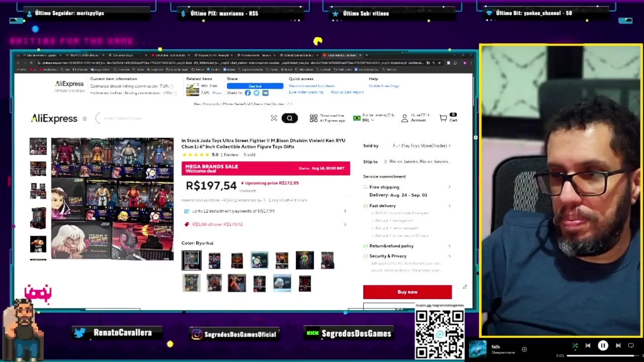
Task: Open Live order tracking link
Action: pos(306,93)
